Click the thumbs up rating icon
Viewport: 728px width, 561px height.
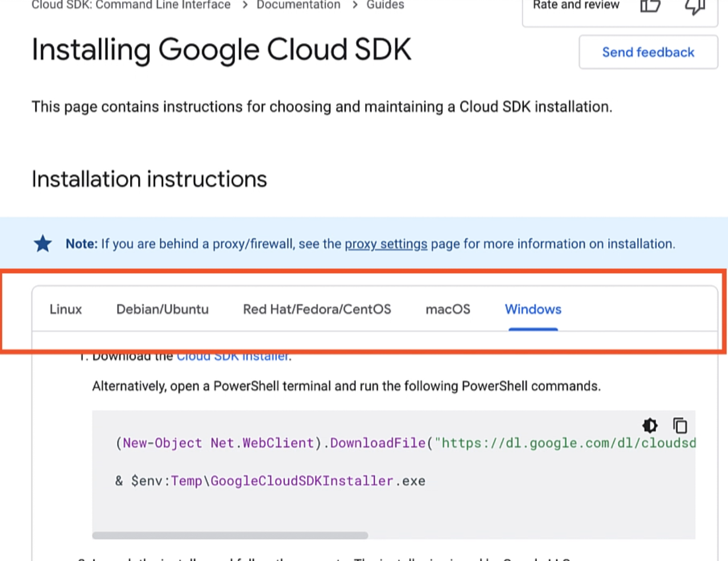coord(650,6)
